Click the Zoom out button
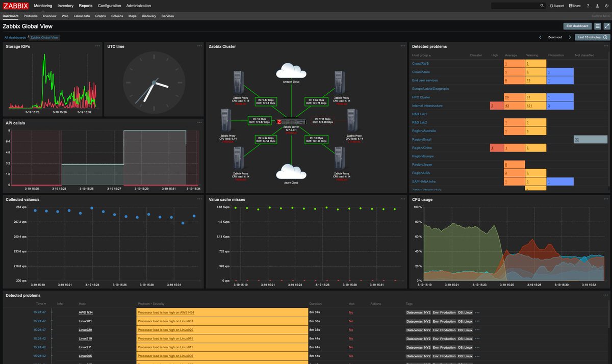The width and height of the screenshot is (612, 364). [x=555, y=37]
